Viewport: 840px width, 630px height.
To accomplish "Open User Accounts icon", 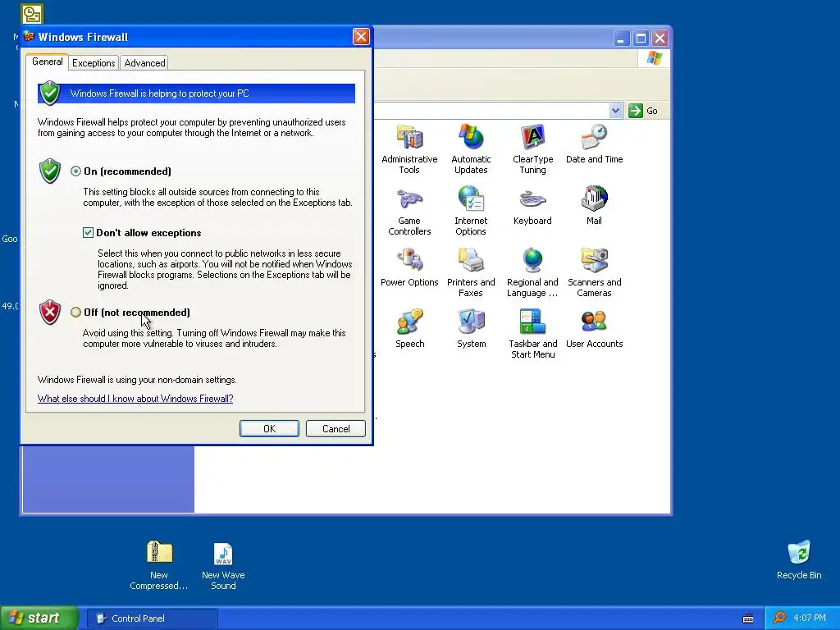I will [x=594, y=328].
